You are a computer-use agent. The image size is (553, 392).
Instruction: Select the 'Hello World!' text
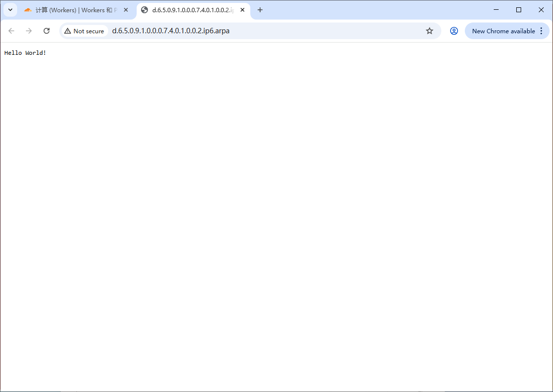(x=25, y=52)
